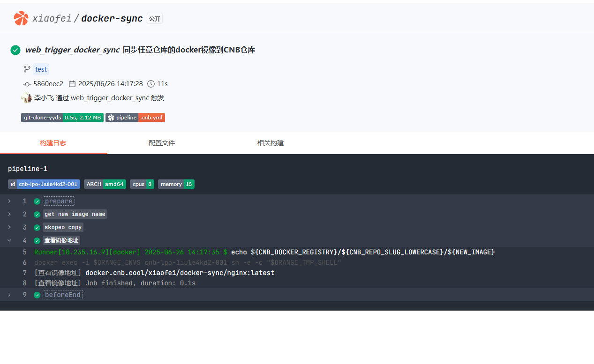Click the green check beside beforeEnd
Viewport: 594px width, 364px height.
(37, 295)
